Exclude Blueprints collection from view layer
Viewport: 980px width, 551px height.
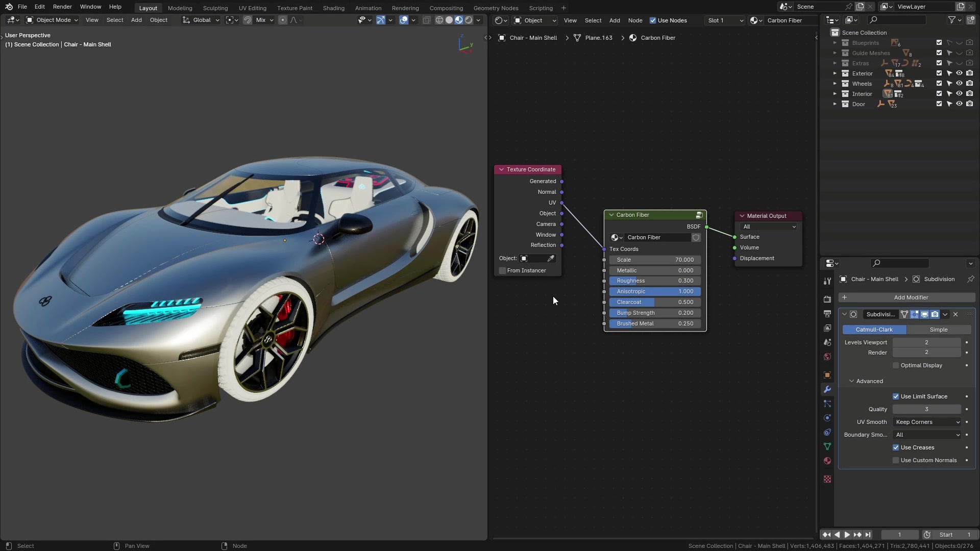click(x=939, y=43)
